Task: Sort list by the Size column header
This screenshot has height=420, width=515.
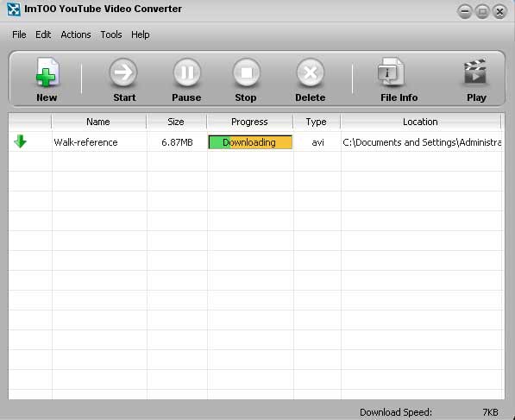Action: (x=177, y=122)
